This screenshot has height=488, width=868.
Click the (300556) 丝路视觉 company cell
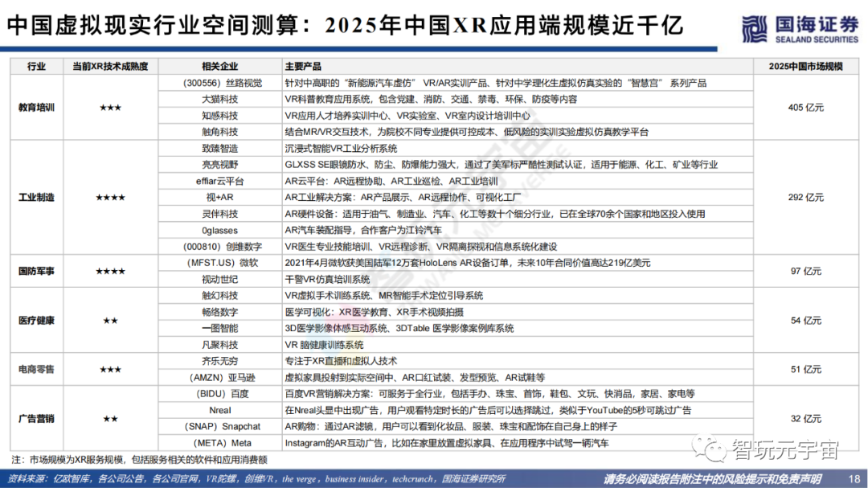(x=219, y=83)
